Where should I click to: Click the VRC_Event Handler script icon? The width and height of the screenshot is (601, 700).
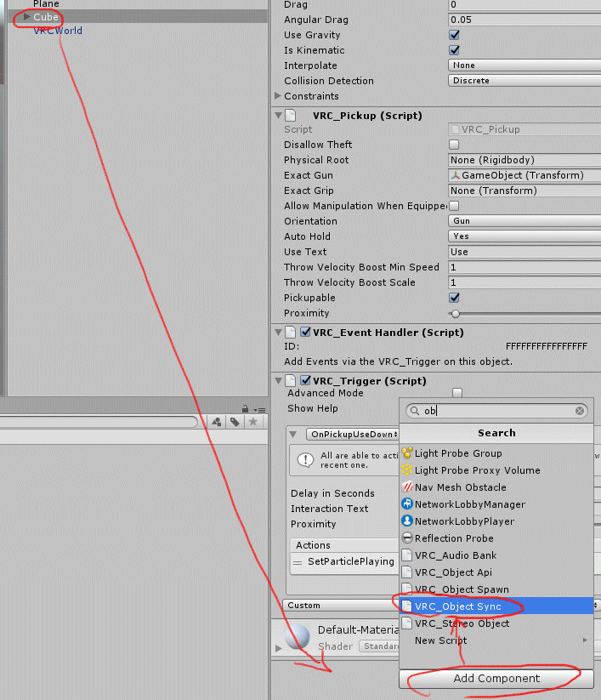[291, 333]
